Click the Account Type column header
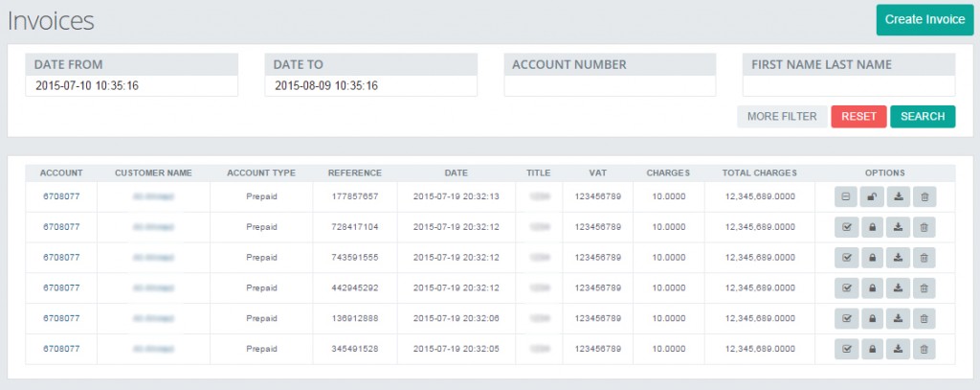The image size is (980, 390). click(x=261, y=173)
